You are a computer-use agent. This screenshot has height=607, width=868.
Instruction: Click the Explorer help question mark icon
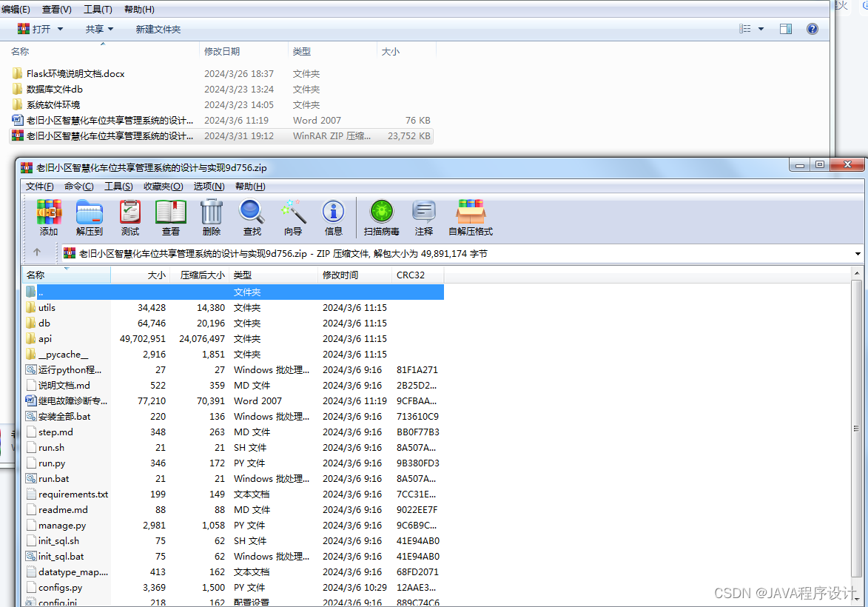(x=812, y=29)
